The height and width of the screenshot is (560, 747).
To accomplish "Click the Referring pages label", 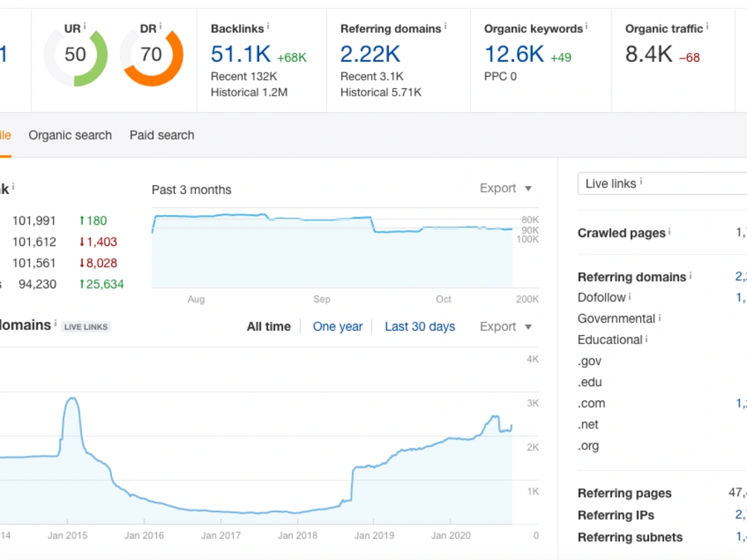I will (624, 494).
